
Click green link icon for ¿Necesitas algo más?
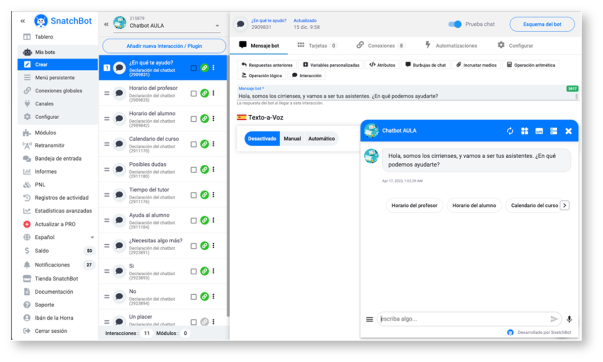tap(205, 245)
